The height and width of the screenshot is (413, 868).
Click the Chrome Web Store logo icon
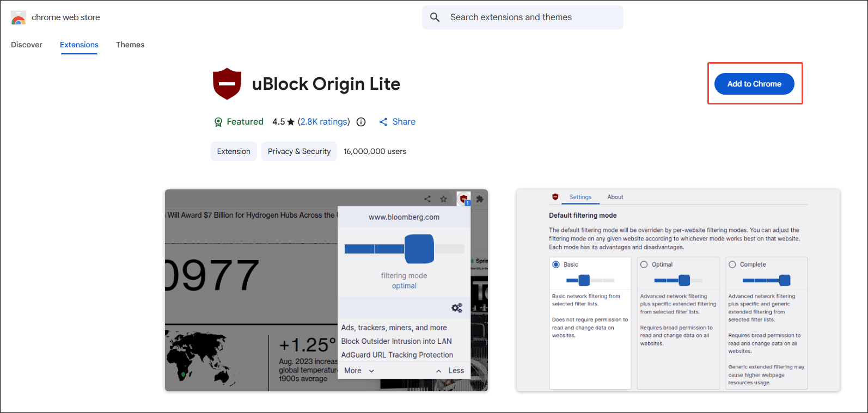19,17
